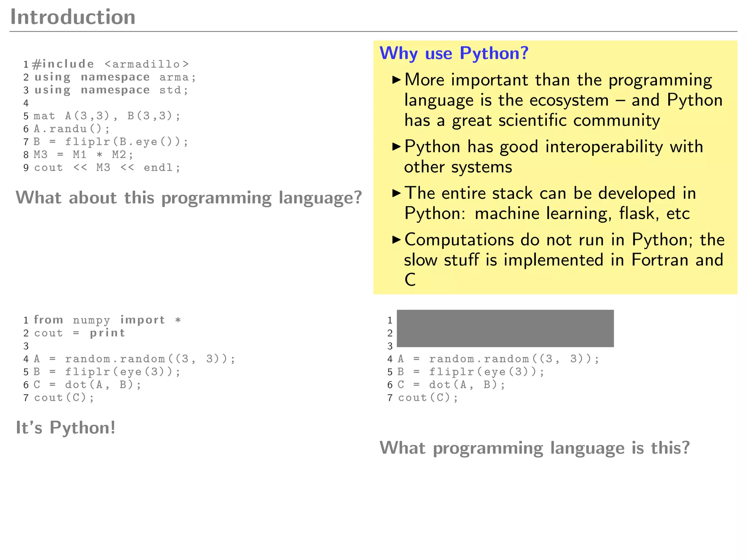Image resolution: width=747 pixels, height=560 pixels.
Task: Click the "It's Python!" caption
Action: 66,428
